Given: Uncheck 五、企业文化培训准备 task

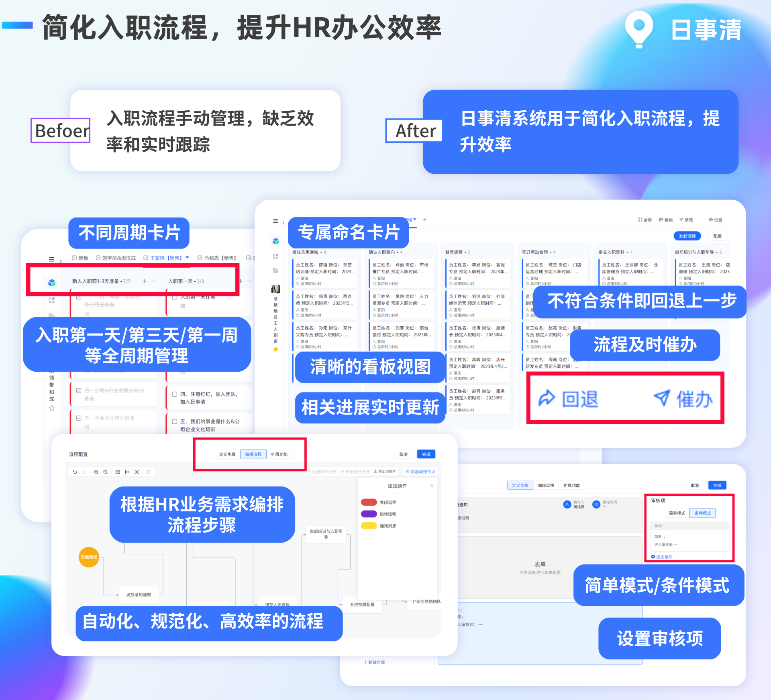Looking at the screenshot, I should (79, 418).
